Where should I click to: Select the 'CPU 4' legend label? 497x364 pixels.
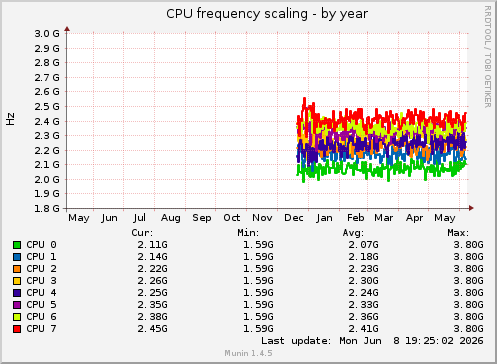[41, 293]
